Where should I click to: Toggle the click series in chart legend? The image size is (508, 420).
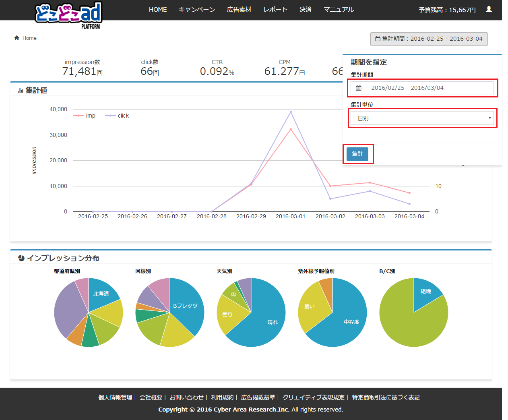pos(117,116)
